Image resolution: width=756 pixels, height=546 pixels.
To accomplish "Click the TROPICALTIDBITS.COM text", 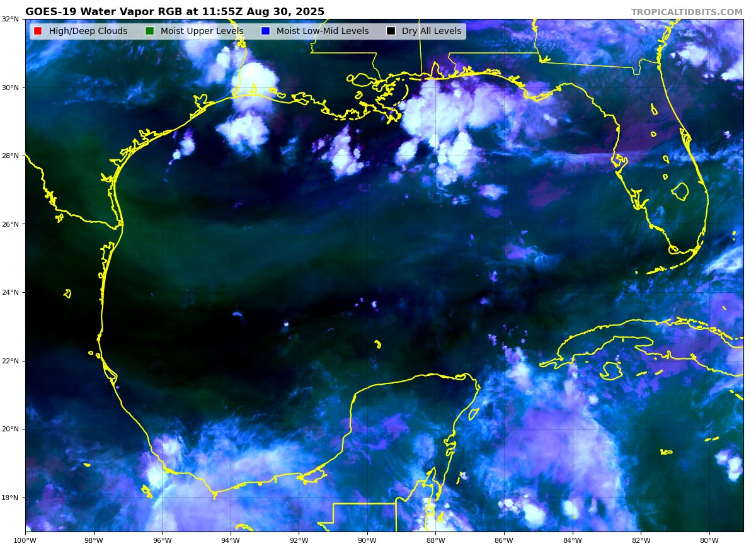I will (x=687, y=12).
